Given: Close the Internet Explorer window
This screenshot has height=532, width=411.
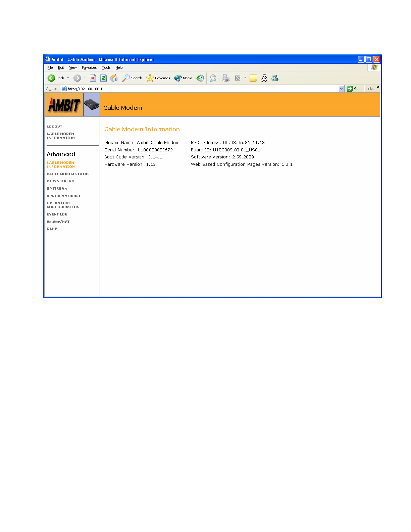Looking at the screenshot, I should 376,59.
